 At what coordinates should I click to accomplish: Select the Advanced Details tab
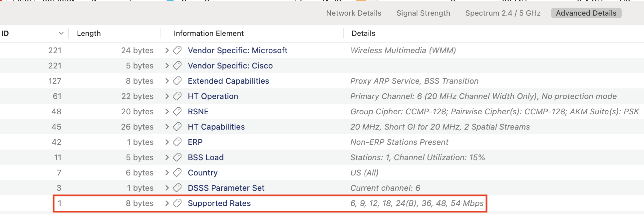586,13
